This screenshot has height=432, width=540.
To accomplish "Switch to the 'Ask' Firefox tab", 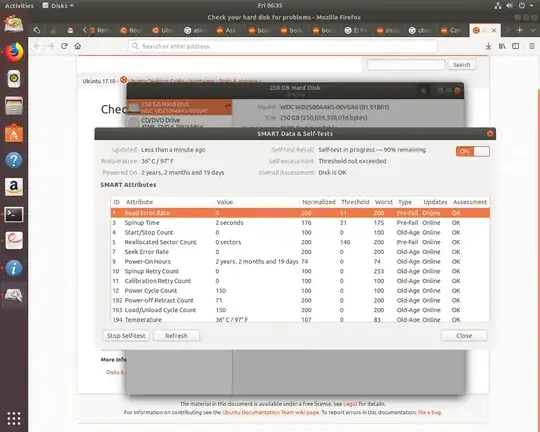I will 227,30.
